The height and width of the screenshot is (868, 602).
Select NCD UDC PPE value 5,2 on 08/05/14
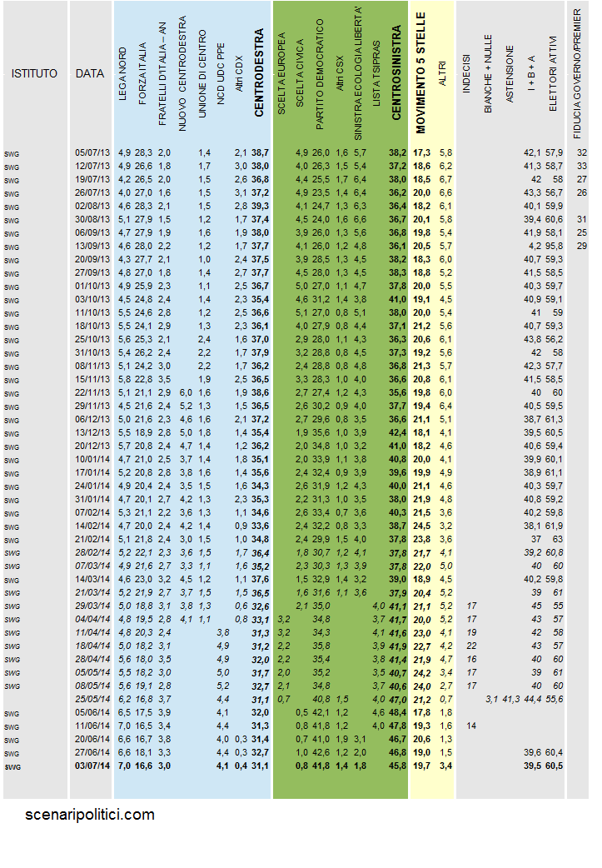point(223,686)
